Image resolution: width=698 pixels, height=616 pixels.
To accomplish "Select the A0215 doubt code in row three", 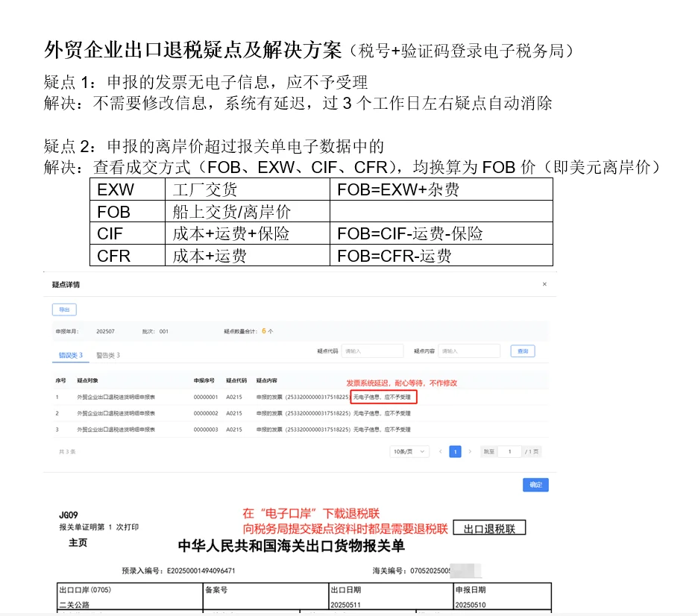I will (x=233, y=430).
